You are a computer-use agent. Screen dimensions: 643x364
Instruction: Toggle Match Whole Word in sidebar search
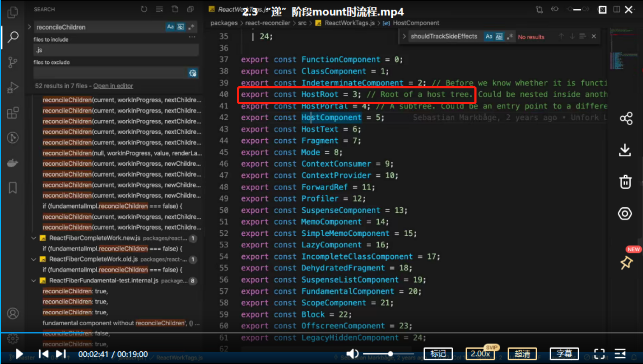(180, 27)
